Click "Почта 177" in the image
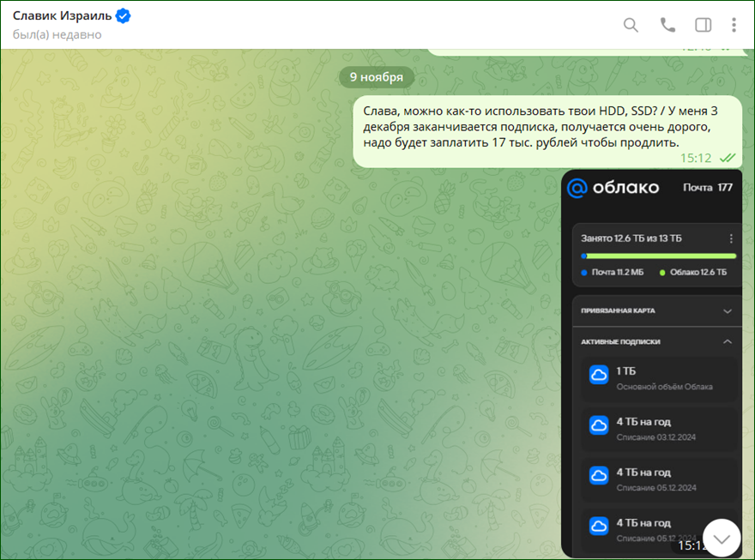 pos(707,188)
